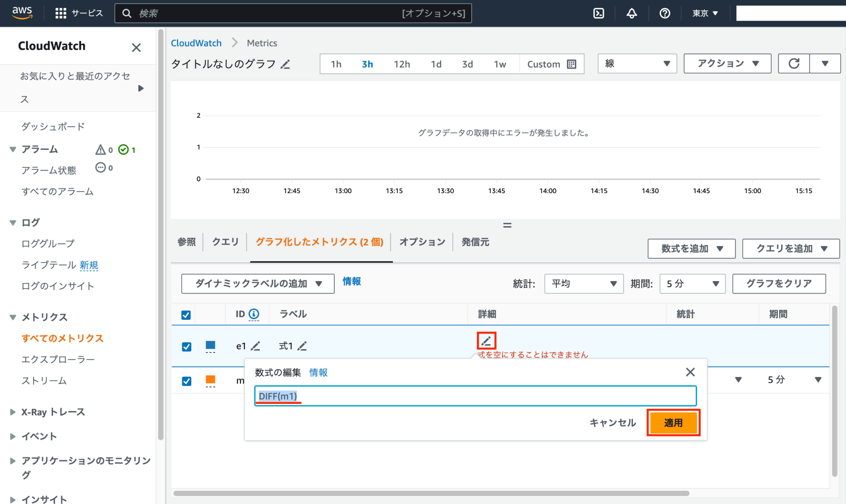
Task: Open the 統計 平均 dropdown
Action: click(x=583, y=284)
